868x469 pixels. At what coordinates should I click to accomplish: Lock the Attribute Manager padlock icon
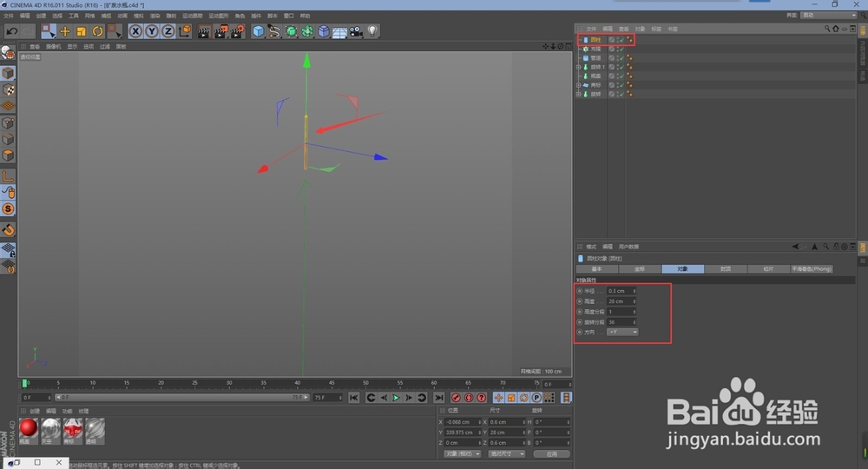coord(836,247)
